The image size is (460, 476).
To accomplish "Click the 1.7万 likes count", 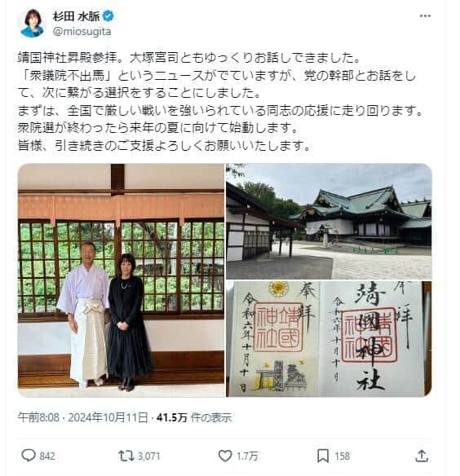I will coord(247,456).
